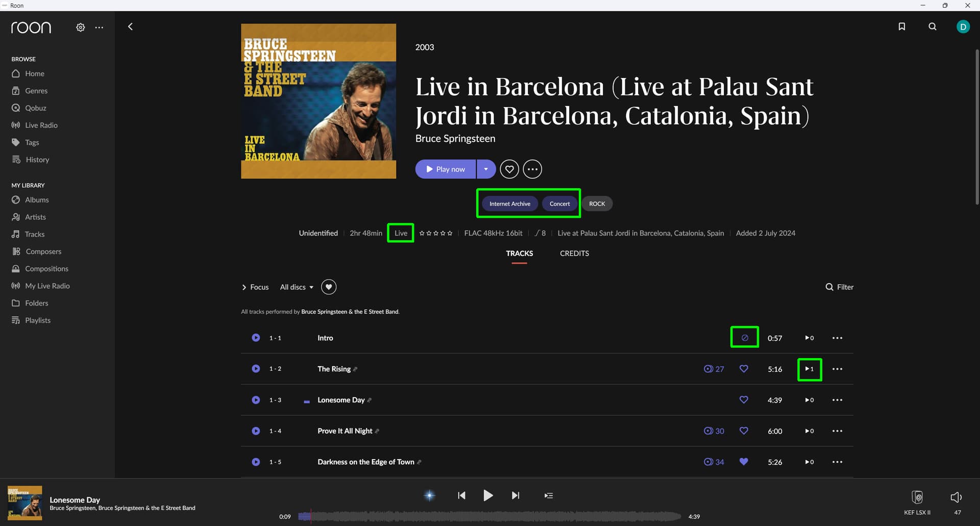Open volume control speaker icon
The height and width of the screenshot is (526, 980).
tap(957, 497)
